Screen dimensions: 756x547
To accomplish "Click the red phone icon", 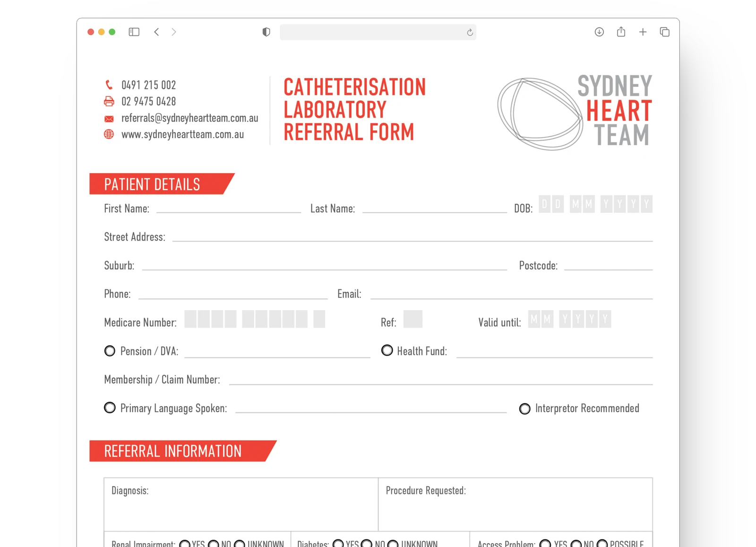I will (x=109, y=85).
